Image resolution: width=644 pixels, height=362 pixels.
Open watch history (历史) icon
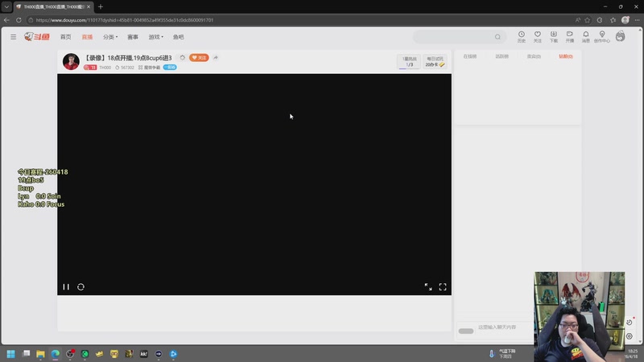coord(521,36)
